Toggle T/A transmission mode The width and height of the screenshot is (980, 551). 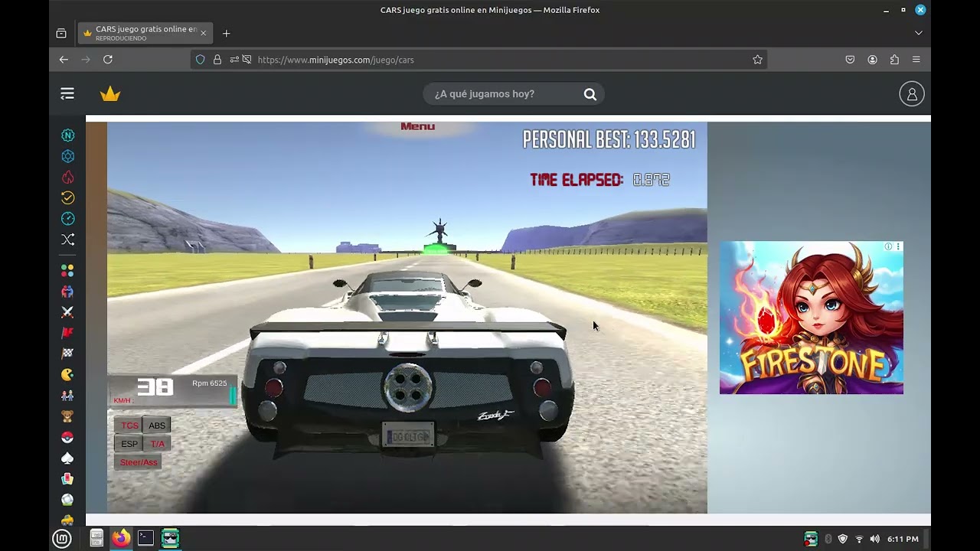click(x=157, y=444)
